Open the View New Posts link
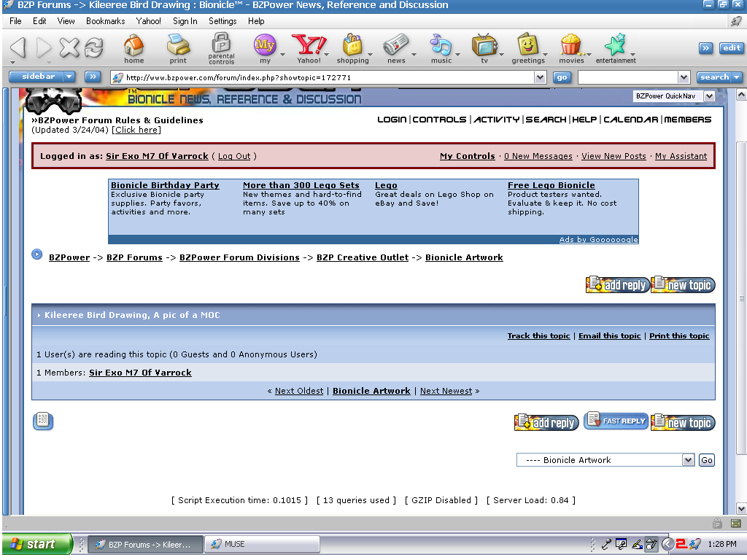Screen dimensions: 747x560 614,156
